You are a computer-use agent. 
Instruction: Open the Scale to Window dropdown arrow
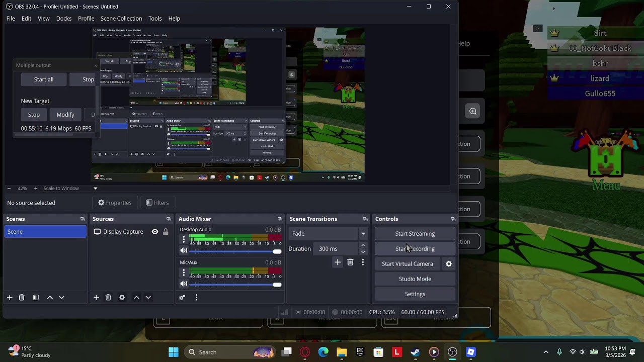coord(95,188)
